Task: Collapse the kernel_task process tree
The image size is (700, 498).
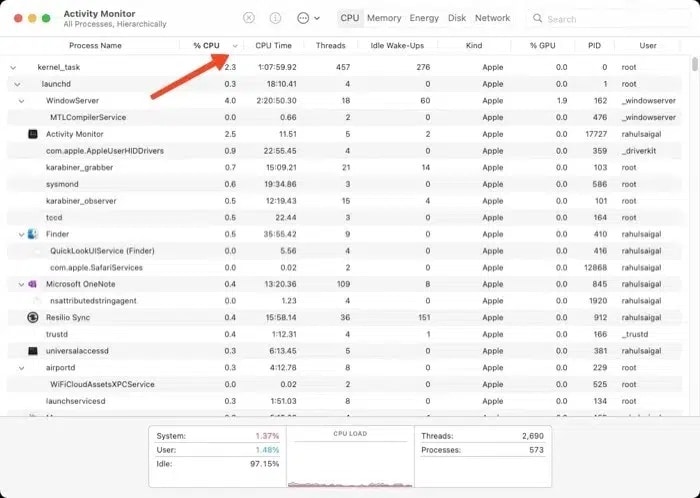Action: pos(12,67)
